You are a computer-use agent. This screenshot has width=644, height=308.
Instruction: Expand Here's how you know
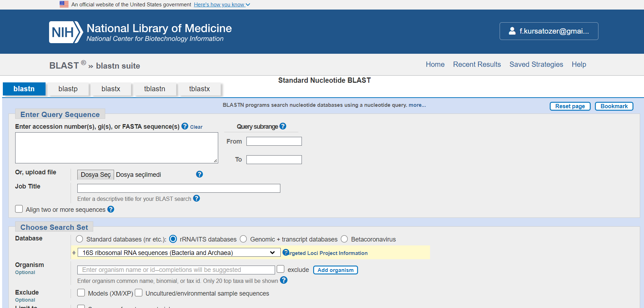coord(222,5)
